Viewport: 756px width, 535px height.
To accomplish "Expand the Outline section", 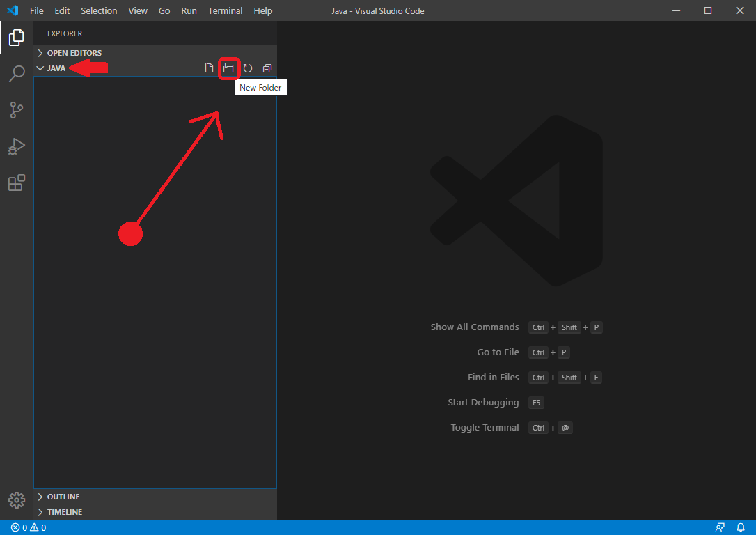I will (x=155, y=497).
